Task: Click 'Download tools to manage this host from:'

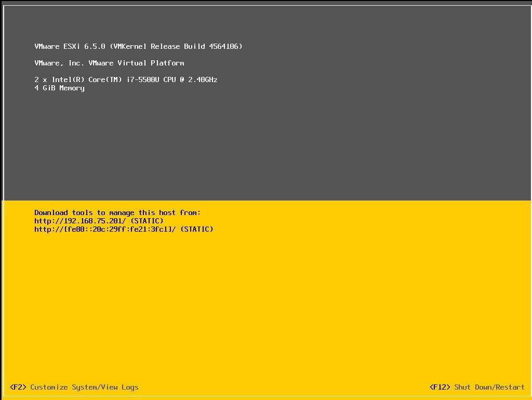Action: point(117,212)
